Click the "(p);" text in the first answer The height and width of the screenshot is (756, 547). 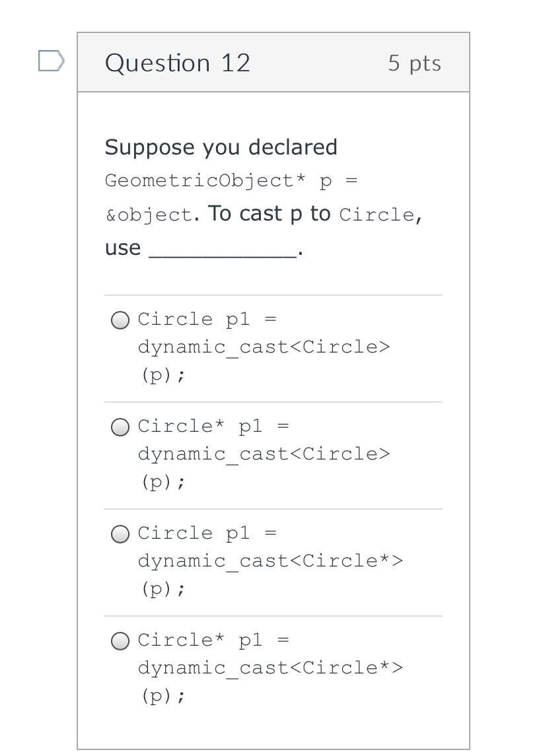point(163,375)
